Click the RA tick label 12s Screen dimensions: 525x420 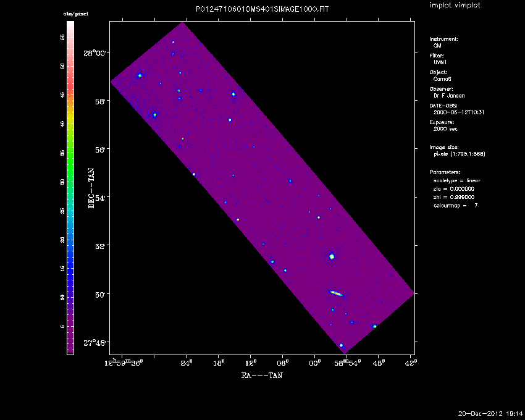251,363
